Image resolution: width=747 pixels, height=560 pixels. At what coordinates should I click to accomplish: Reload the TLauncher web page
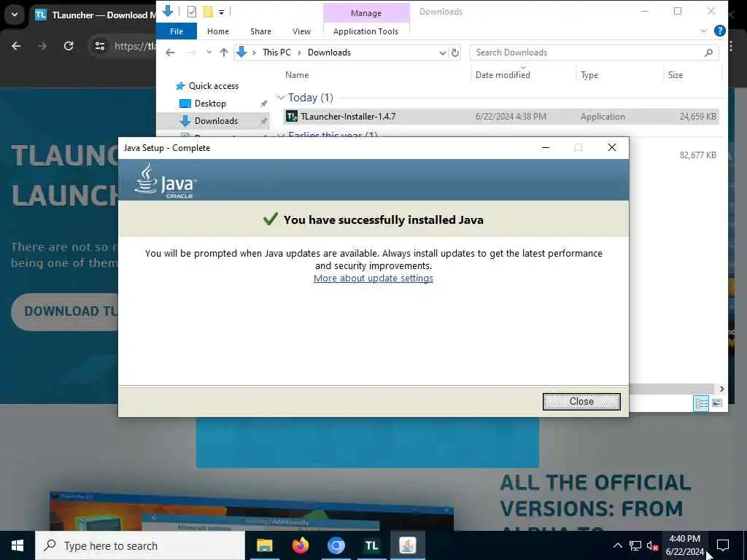point(69,46)
